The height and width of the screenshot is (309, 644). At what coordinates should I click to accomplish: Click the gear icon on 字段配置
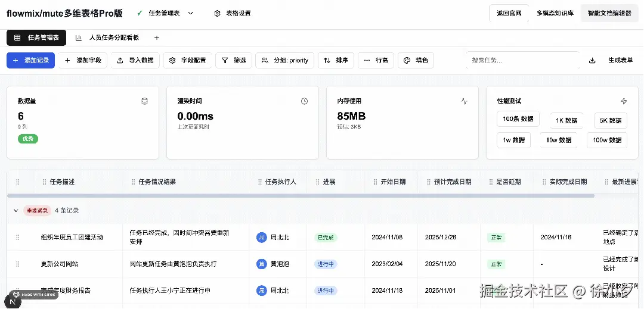click(x=172, y=61)
